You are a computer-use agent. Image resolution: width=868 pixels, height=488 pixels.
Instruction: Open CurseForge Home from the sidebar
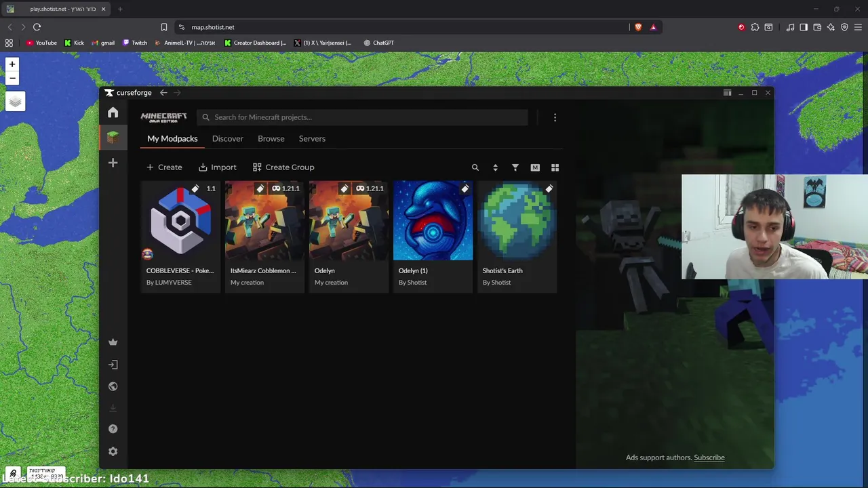coord(113,113)
